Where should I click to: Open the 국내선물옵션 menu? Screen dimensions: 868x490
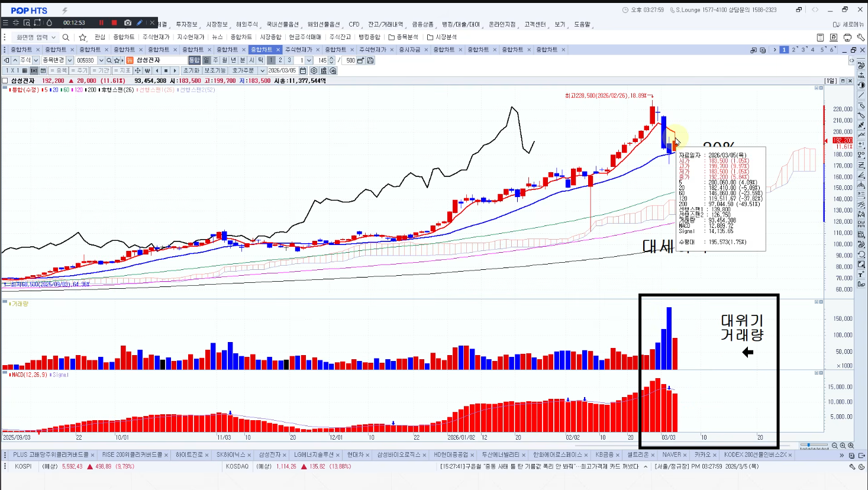point(283,24)
